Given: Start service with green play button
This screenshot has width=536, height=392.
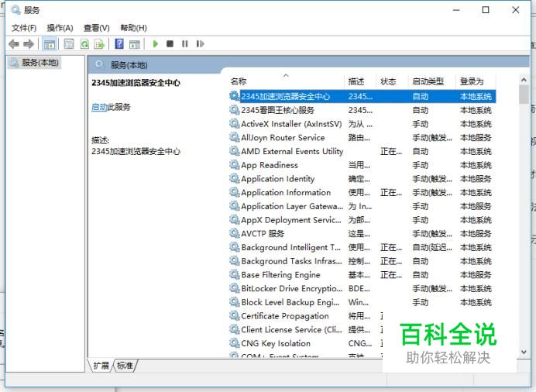Looking at the screenshot, I should (x=156, y=43).
